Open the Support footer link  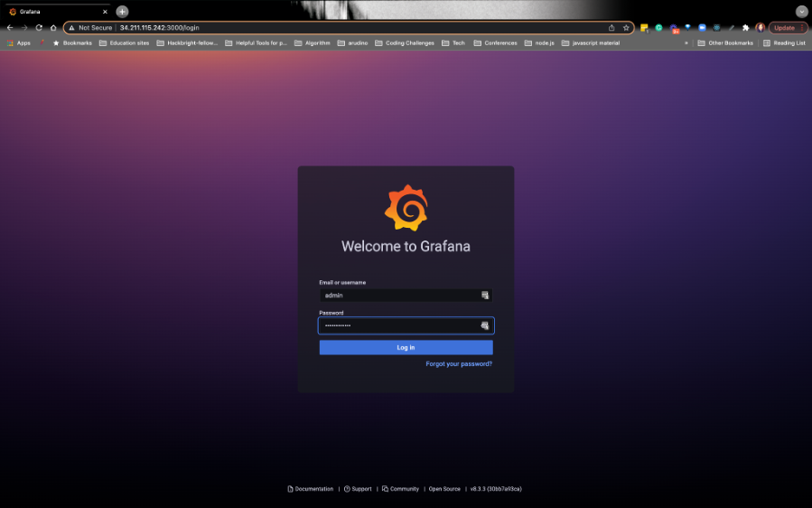(x=358, y=489)
